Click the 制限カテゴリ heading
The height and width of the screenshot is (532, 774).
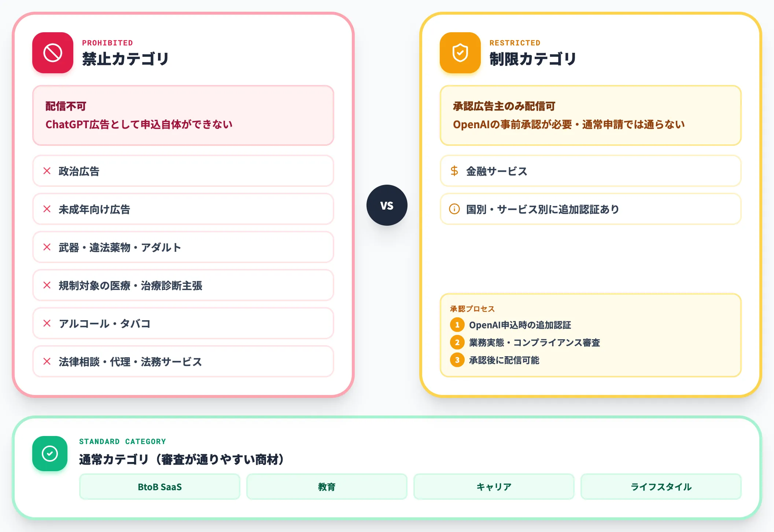click(x=533, y=59)
